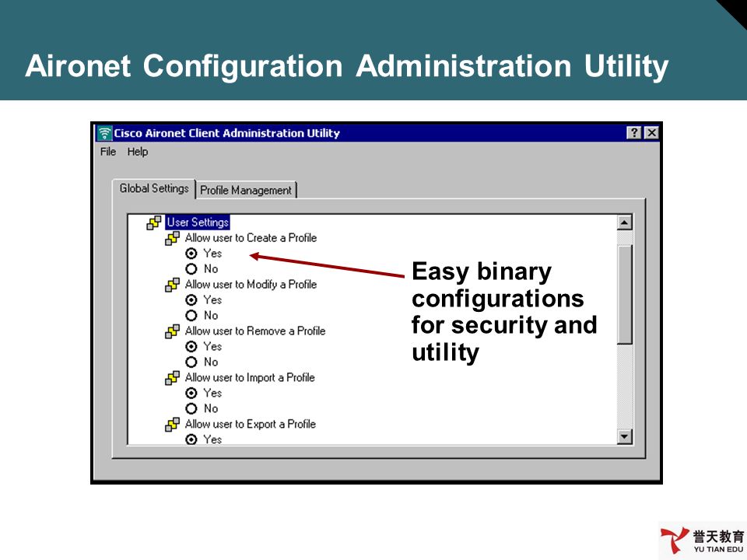Select Allow user to Export a Profile

(250, 425)
